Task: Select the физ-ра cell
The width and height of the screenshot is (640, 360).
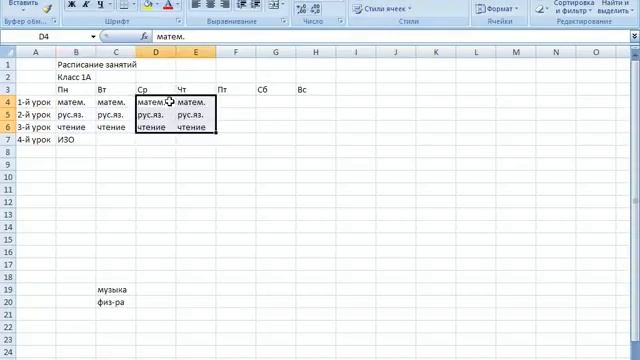Action: pyautogui.click(x=116, y=302)
